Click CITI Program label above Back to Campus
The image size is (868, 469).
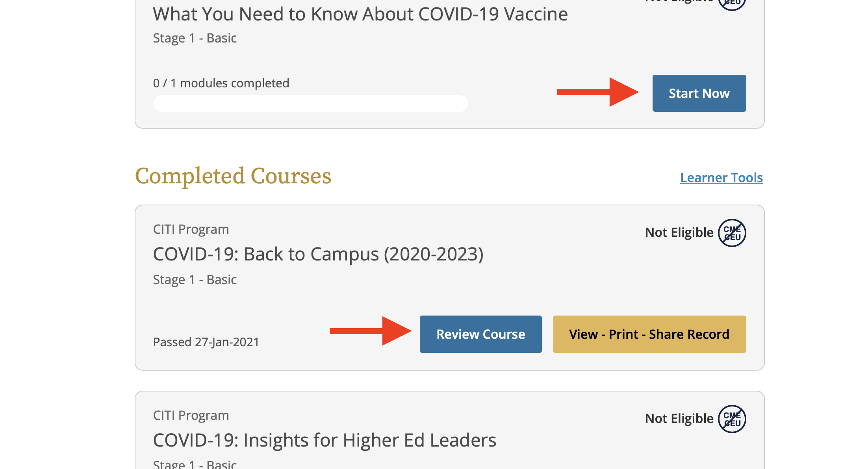tap(191, 229)
